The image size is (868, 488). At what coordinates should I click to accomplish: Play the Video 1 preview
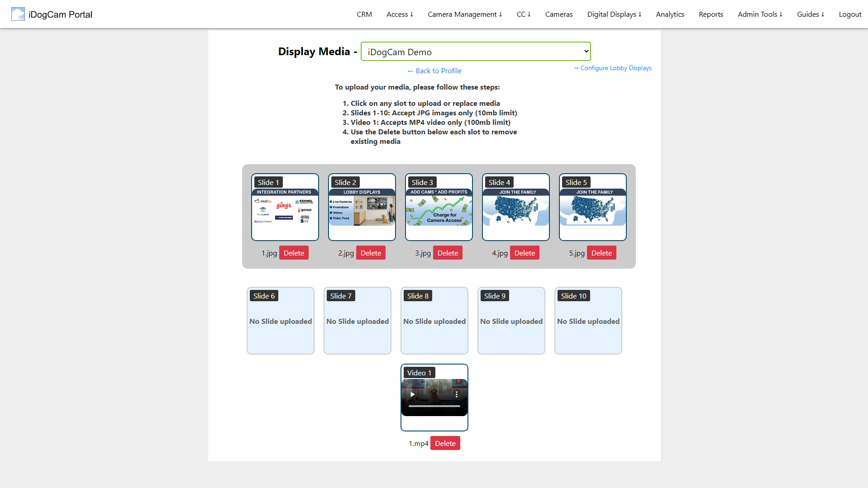412,394
